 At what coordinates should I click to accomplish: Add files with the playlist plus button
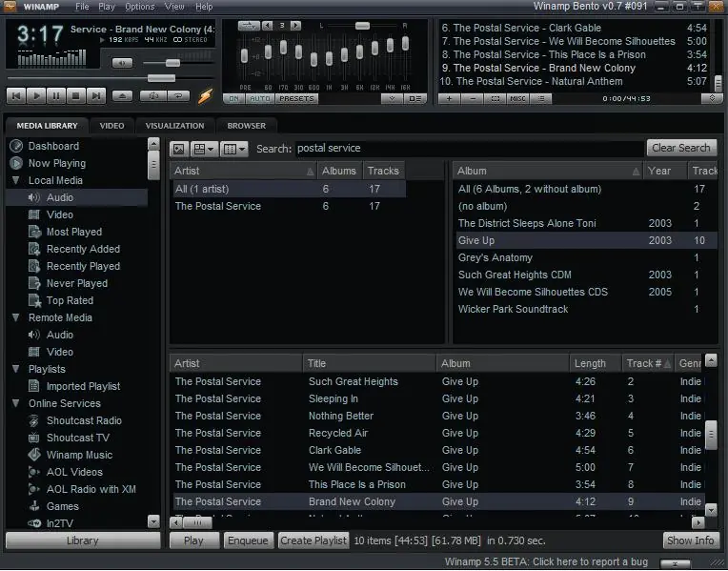click(x=449, y=98)
